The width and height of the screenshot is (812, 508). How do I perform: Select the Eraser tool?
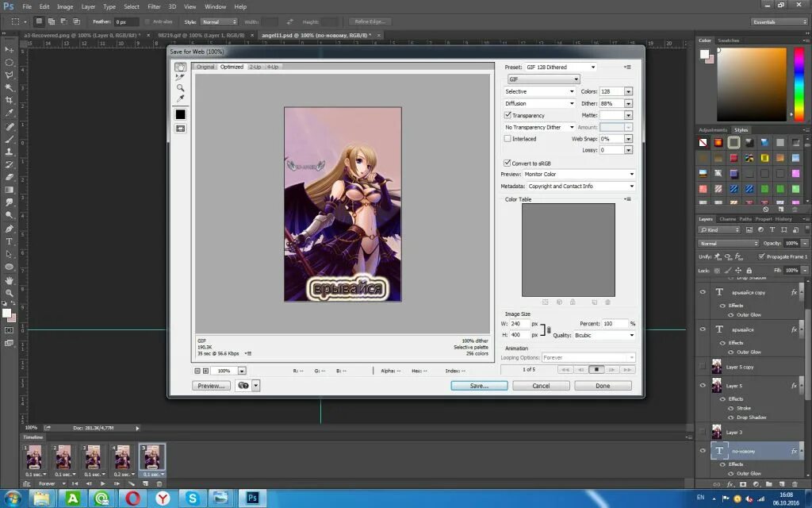pyautogui.click(x=9, y=177)
